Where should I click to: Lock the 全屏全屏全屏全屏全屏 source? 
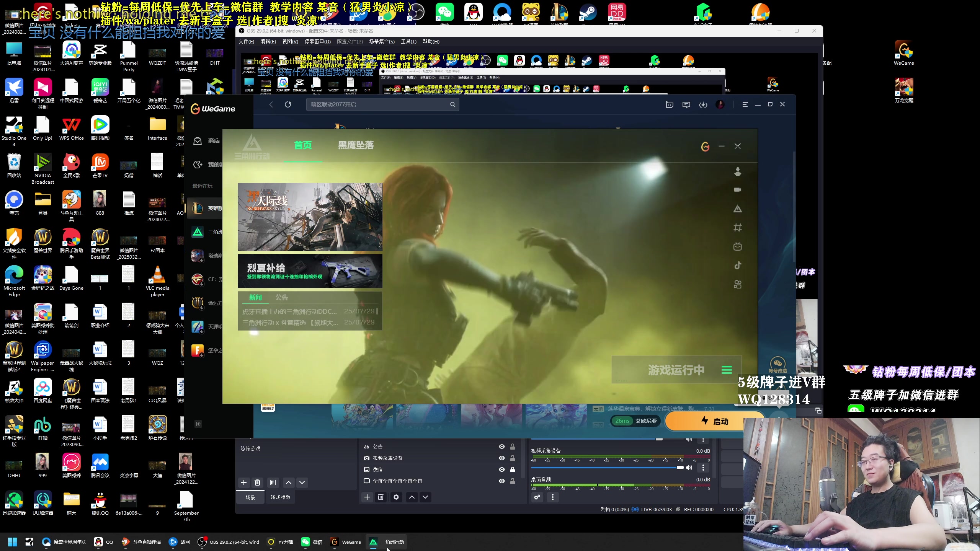[513, 481]
